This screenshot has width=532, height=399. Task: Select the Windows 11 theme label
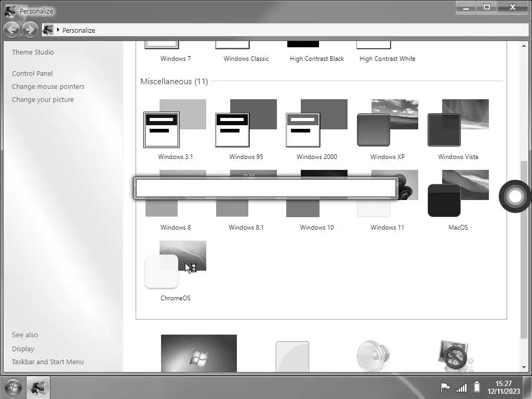click(x=388, y=228)
